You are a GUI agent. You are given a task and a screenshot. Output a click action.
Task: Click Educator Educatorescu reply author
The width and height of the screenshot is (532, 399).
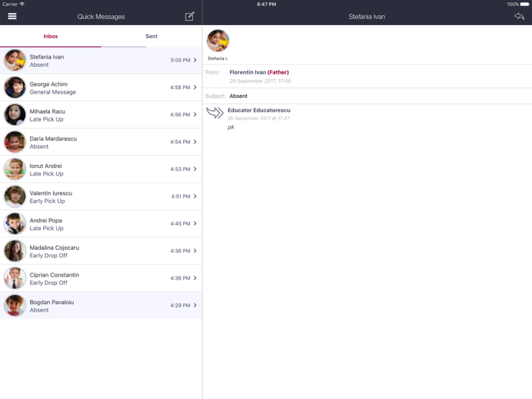(259, 110)
